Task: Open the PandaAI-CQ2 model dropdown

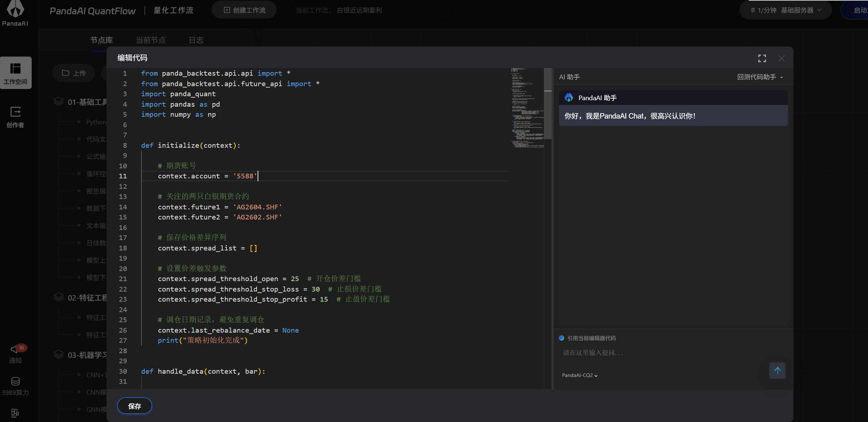Action: tap(580, 375)
